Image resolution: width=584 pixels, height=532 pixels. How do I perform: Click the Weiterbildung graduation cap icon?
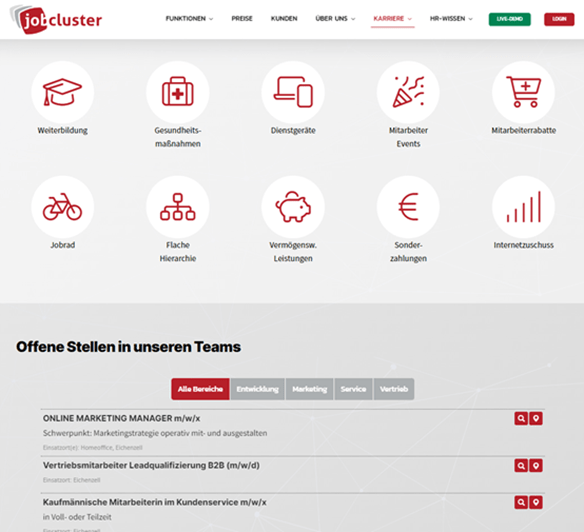coord(63,92)
